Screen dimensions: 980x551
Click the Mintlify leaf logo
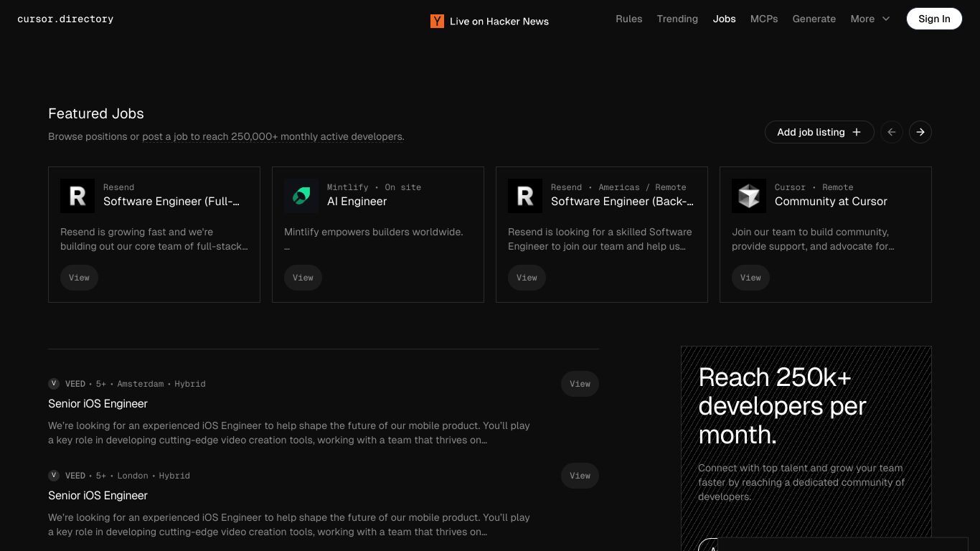click(301, 196)
